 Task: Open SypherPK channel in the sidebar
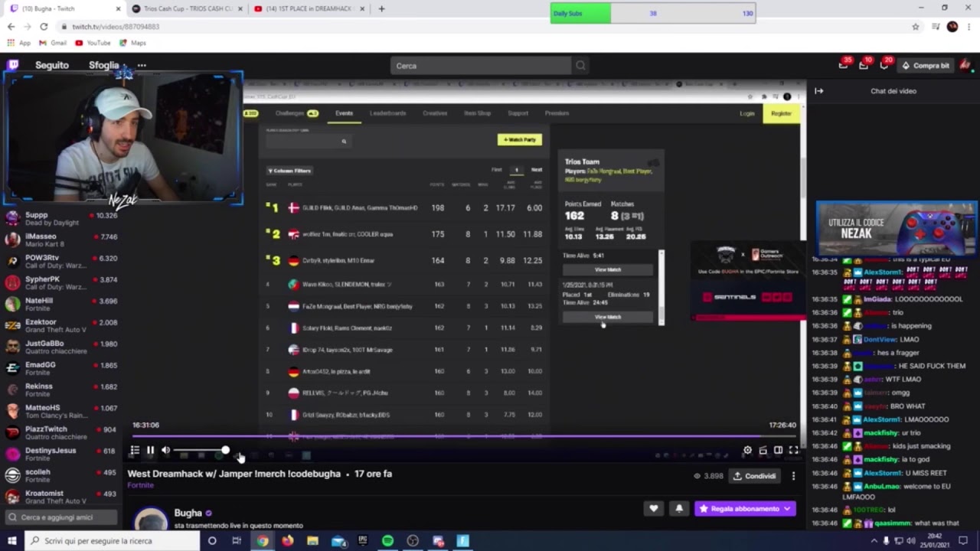(61, 283)
